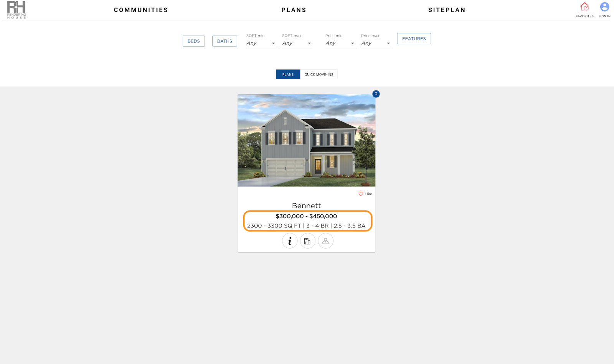Open the Bennett house rendering image
Screen dimensions: 614x364
pos(306,140)
